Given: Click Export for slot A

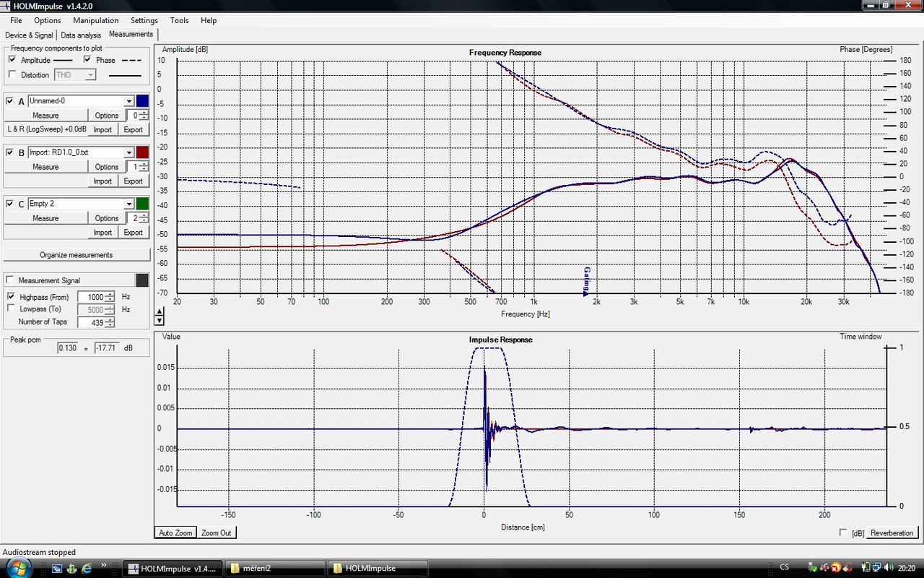Looking at the screenshot, I should pyautogui.click(x=134, y=130).
